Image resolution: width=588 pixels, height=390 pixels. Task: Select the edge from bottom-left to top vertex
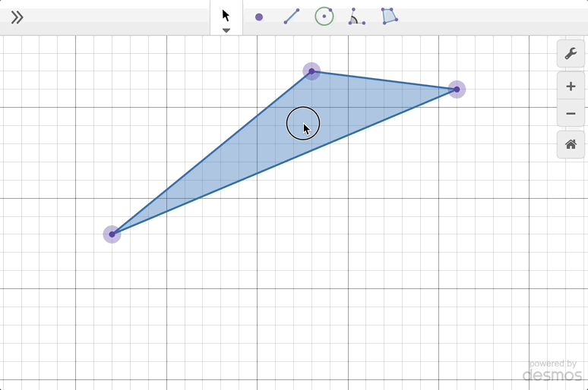[211, 153]
